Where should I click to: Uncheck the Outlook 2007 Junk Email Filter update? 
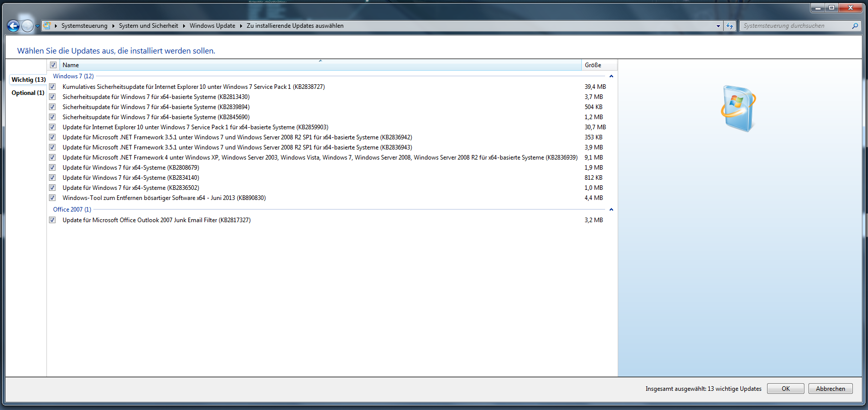52,220
